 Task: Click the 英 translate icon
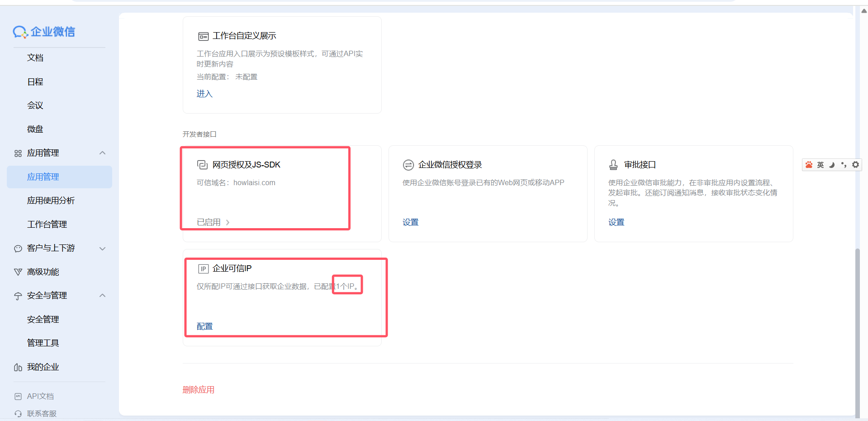pos(820,165)
